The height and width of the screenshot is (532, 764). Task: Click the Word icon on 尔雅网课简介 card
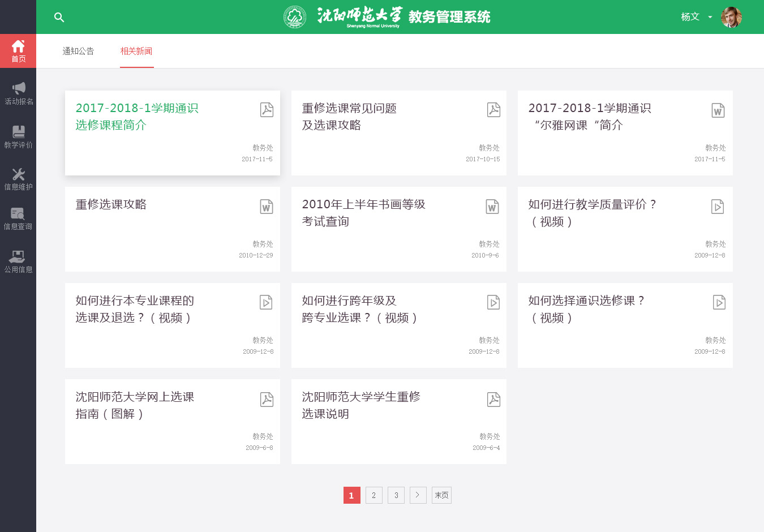coord(718,110)
